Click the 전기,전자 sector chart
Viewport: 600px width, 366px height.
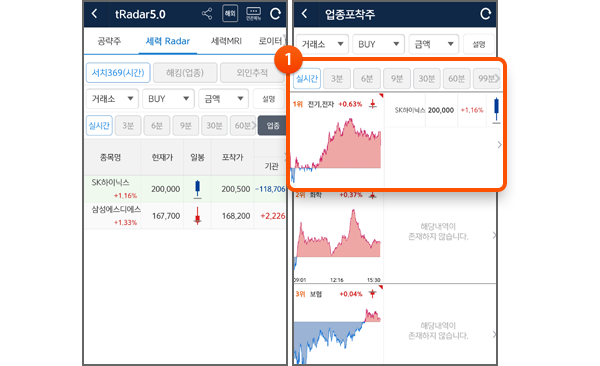pos(337,141)
